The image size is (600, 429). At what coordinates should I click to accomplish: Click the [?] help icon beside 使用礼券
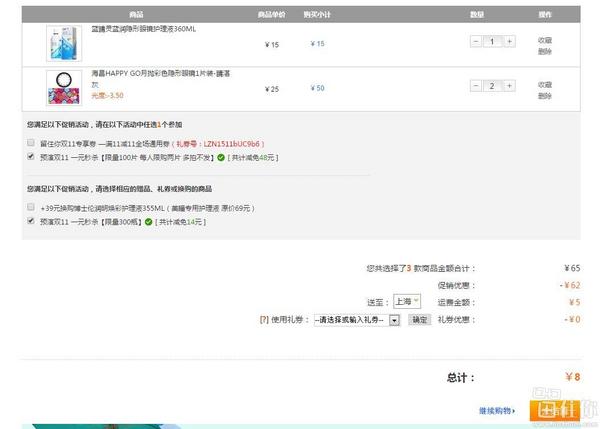(263, 320)
